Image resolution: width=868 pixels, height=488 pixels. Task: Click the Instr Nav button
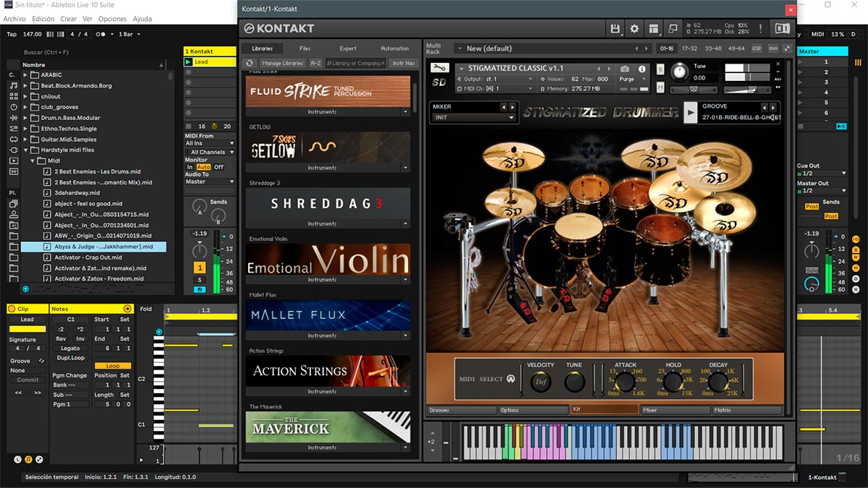point(404,64)
